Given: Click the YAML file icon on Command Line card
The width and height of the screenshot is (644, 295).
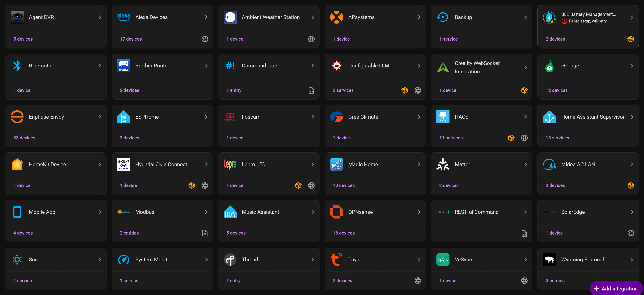Looking at the screenshot, I should [x=311, y=90].
